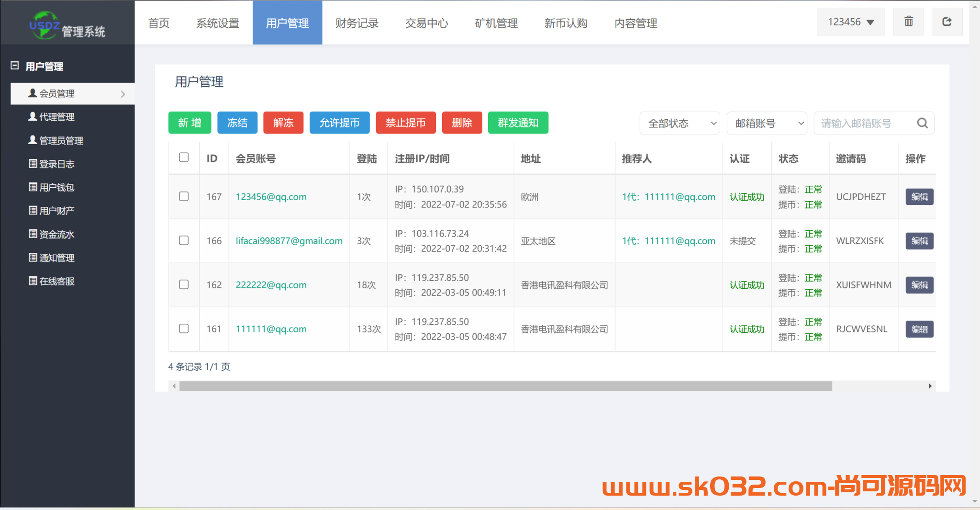Open account link 111111@qq.com in ID 161 row
Viewport: 980px width, 510px height.
point(271,329)
